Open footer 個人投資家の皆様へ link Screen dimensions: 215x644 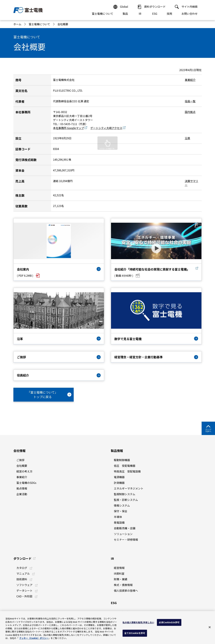(126, 591)
